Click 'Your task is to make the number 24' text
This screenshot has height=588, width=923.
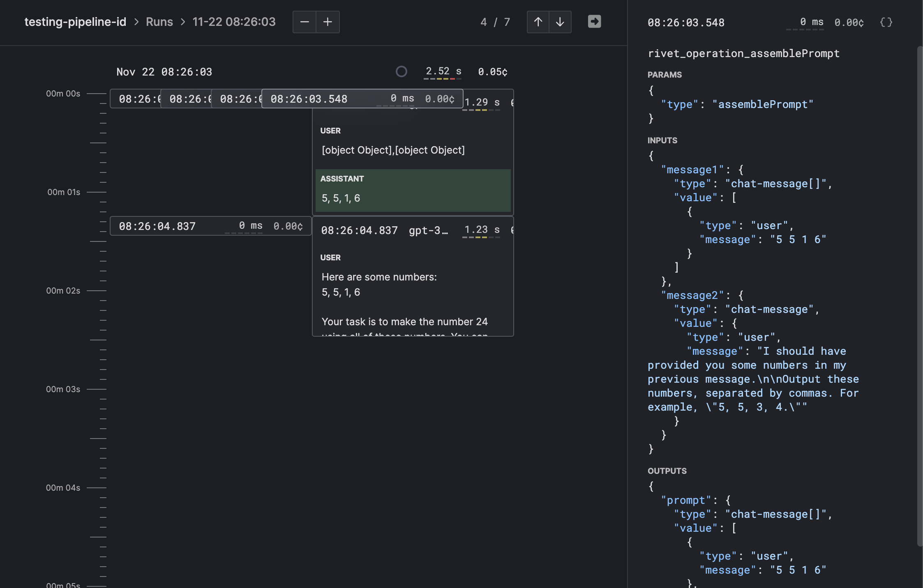click(x=404, y=322)
